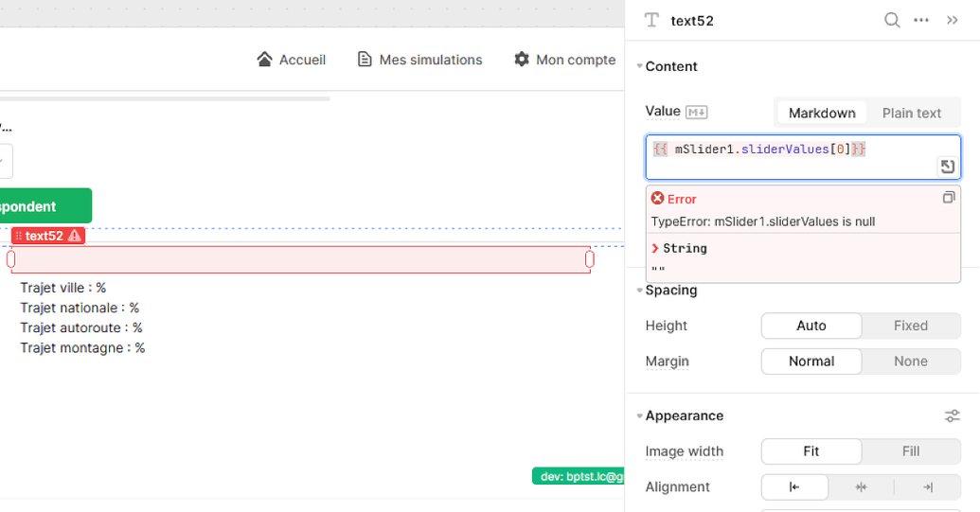Expand the value editor with the pop-out icon
980x512 pixels.
947,166
